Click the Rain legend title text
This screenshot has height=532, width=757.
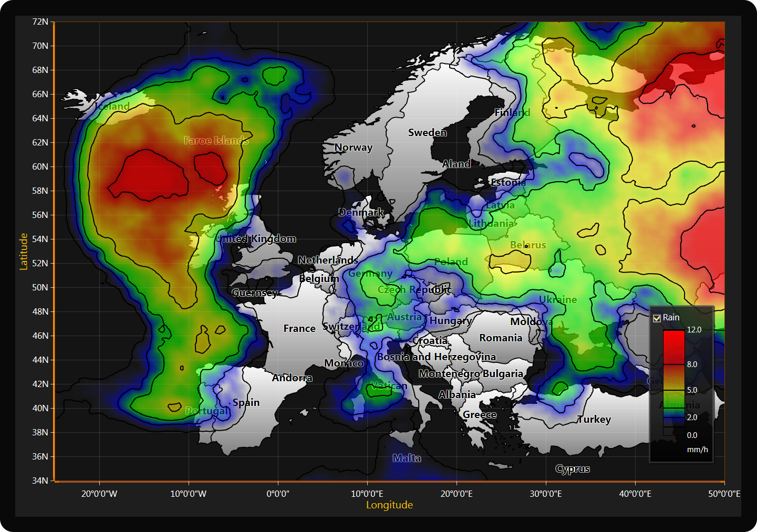click(671, 318)
